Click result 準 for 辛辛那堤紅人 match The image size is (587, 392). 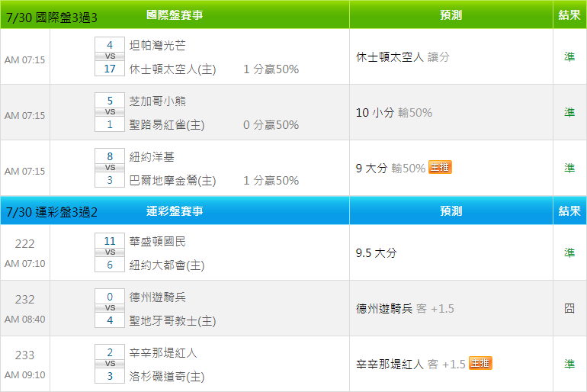click(x=569, y=364)
